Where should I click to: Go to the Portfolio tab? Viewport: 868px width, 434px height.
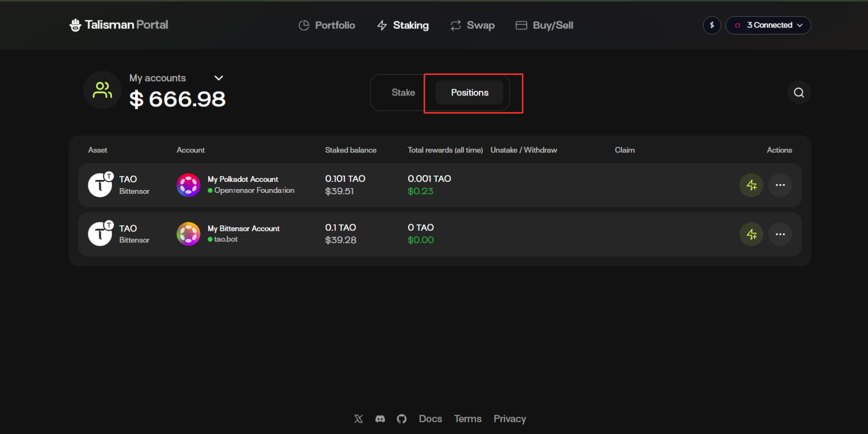point(327,25)
